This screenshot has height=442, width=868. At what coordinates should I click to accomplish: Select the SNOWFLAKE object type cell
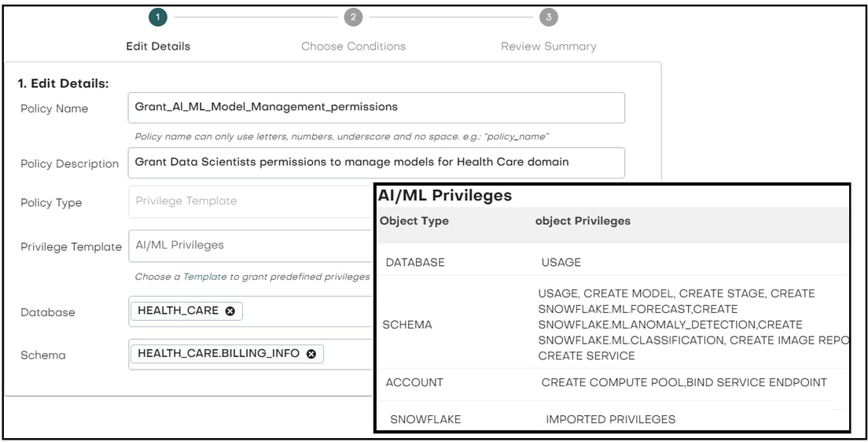click(425, 419)
